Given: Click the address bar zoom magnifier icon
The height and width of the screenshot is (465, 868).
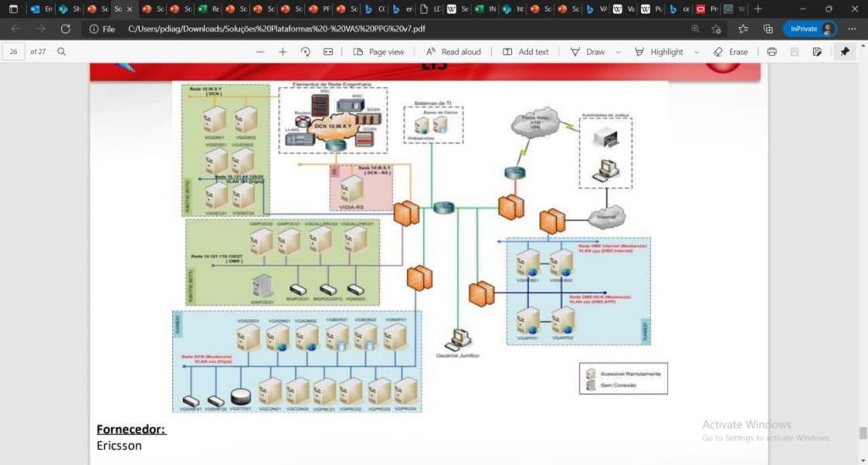Looking at the screenshot, I should pos(695,29).
